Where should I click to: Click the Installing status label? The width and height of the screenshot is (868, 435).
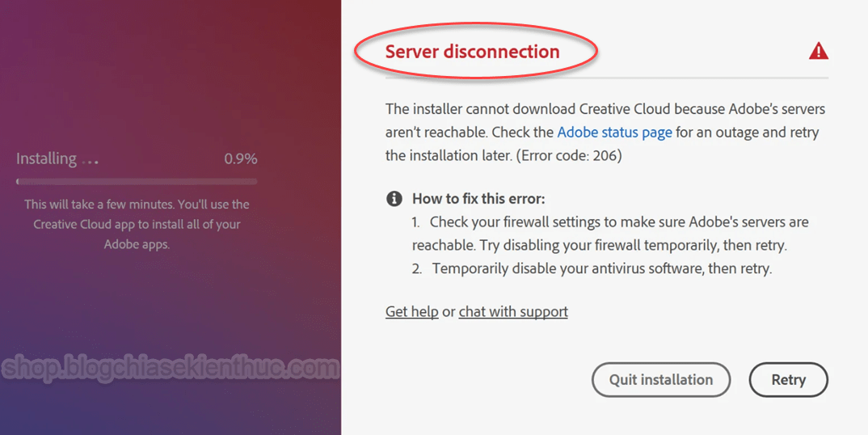pos(47,158)
